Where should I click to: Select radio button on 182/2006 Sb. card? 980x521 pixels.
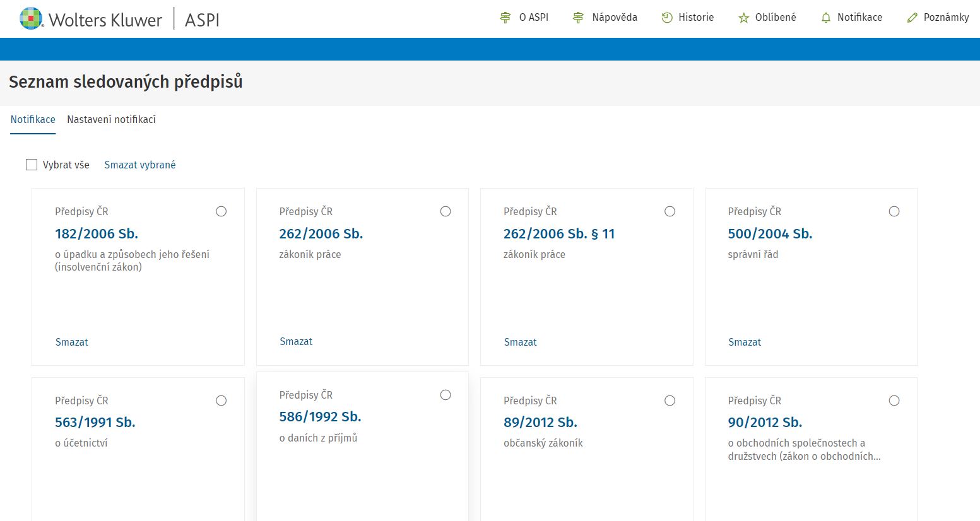[221, 211]
